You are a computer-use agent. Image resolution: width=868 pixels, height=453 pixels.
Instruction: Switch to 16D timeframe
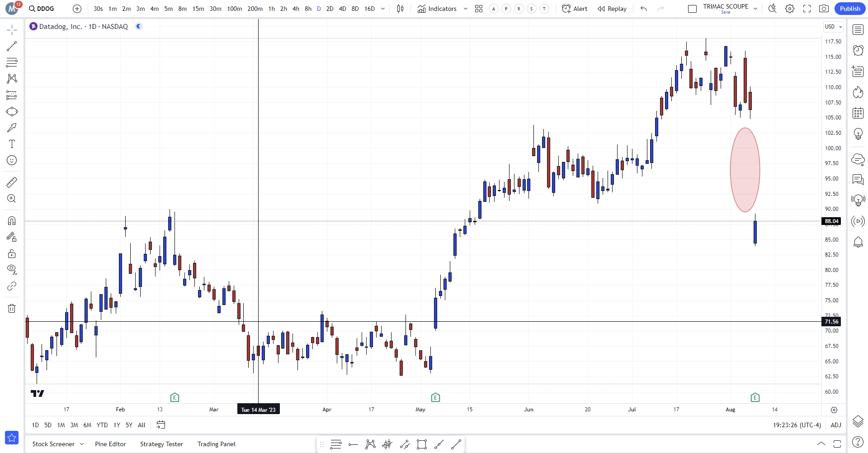pos(369,9)
